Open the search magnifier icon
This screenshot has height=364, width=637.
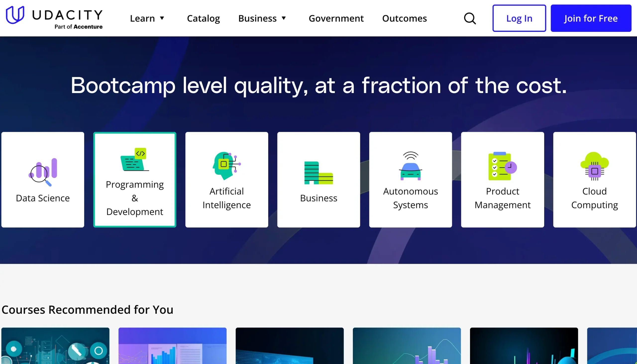tap(470, 18)
